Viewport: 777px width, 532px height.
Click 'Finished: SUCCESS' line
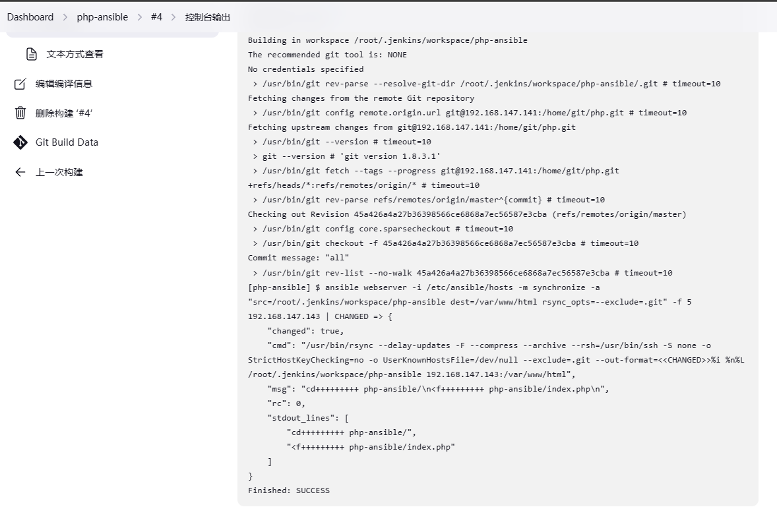tap(289, 490)
